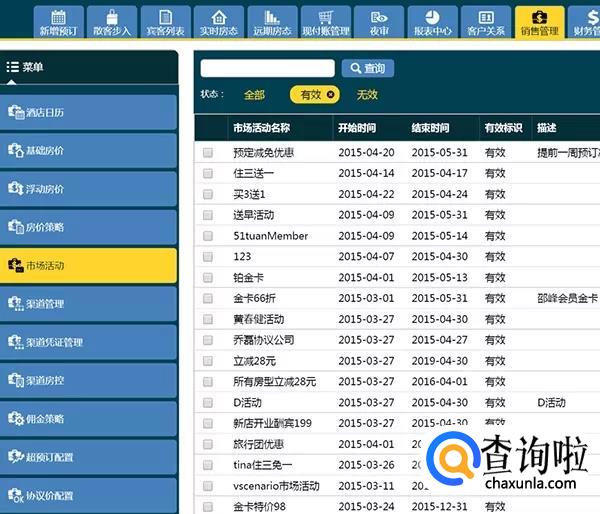Check the 预定减免优惠 row checkbox
The height and width of the screenshot is (514, 600).
[x=208, y=153]
